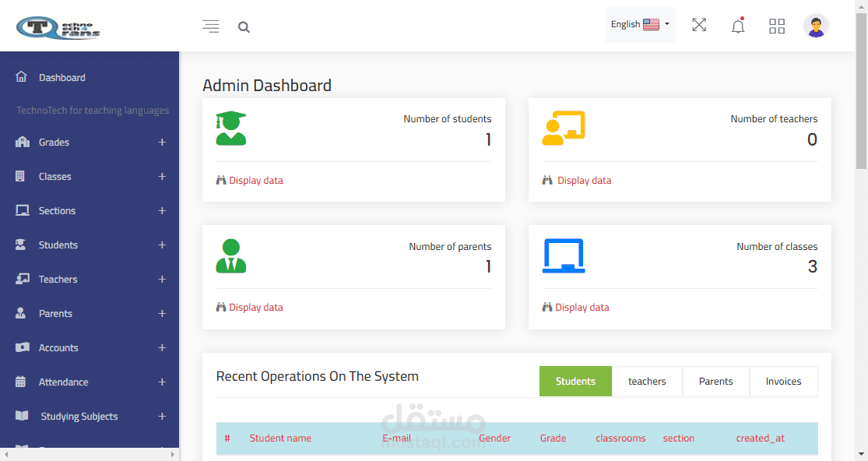Switch to the teachers tab

[x=647, y=382]
